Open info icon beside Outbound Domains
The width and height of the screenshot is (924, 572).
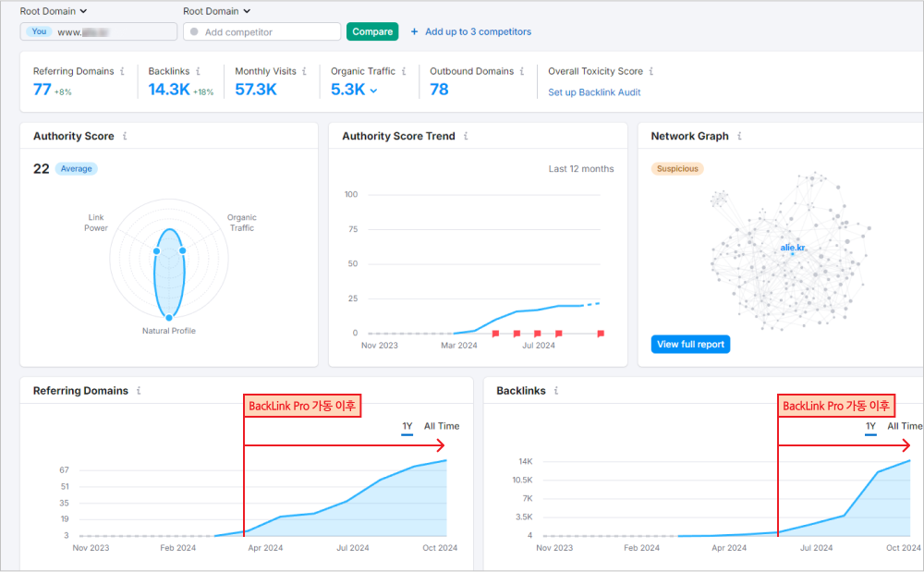click(522, 71)
